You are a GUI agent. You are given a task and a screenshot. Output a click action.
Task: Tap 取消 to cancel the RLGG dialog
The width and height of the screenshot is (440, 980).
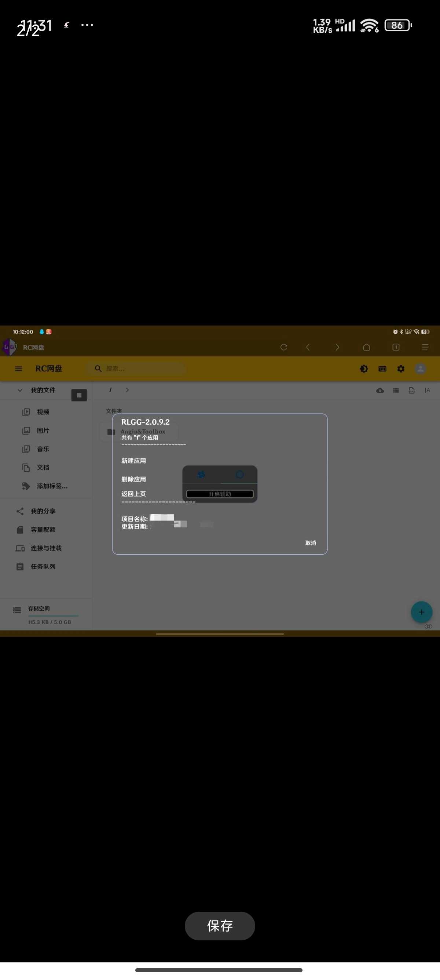click(311, 543)
